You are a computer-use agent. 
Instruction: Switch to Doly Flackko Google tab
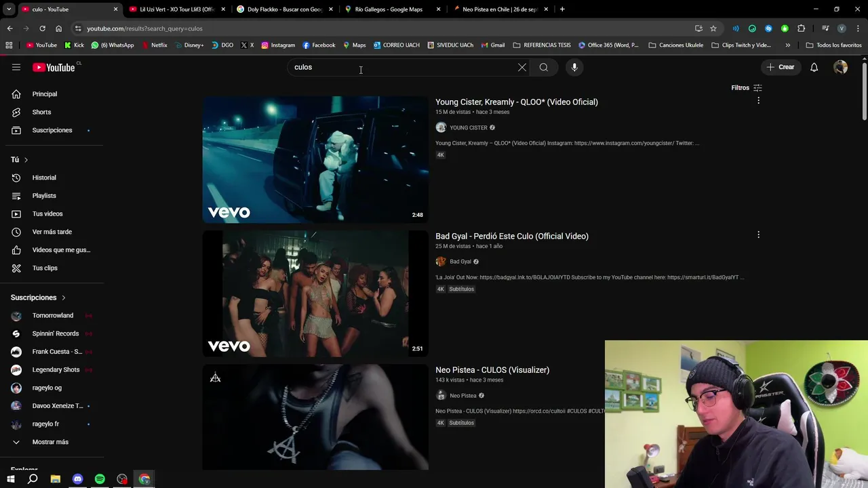[x=285, y=9]
